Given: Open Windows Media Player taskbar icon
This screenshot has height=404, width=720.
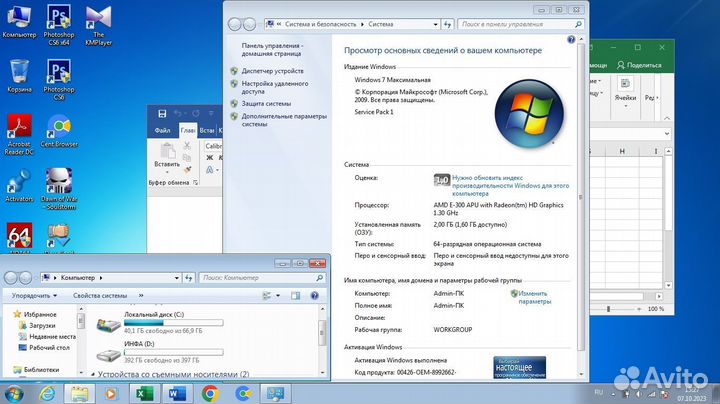Looking at the screenshot, I should point(111,394).
